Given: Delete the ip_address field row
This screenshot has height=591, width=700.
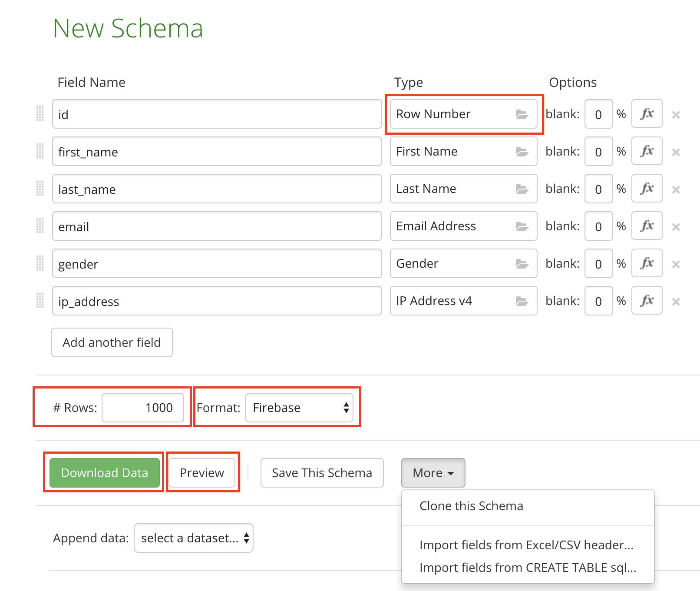Looking at the screenshot, I should pos(676,302).
